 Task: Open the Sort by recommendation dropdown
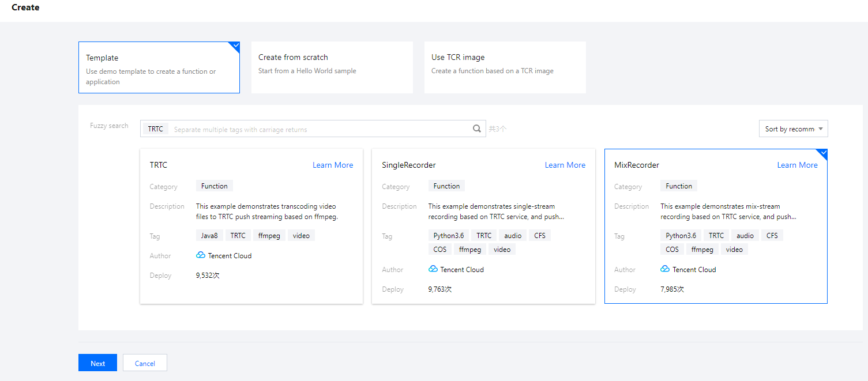tap(793, 129)
